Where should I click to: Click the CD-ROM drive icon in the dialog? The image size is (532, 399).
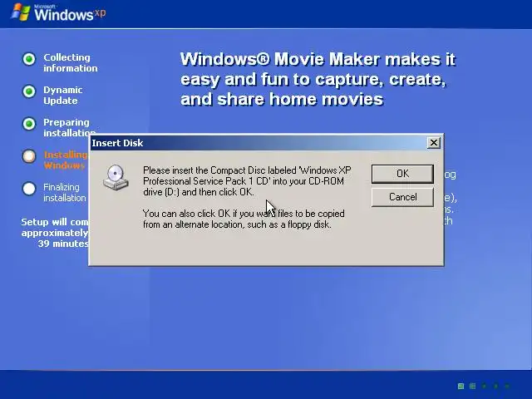[116, 177]
